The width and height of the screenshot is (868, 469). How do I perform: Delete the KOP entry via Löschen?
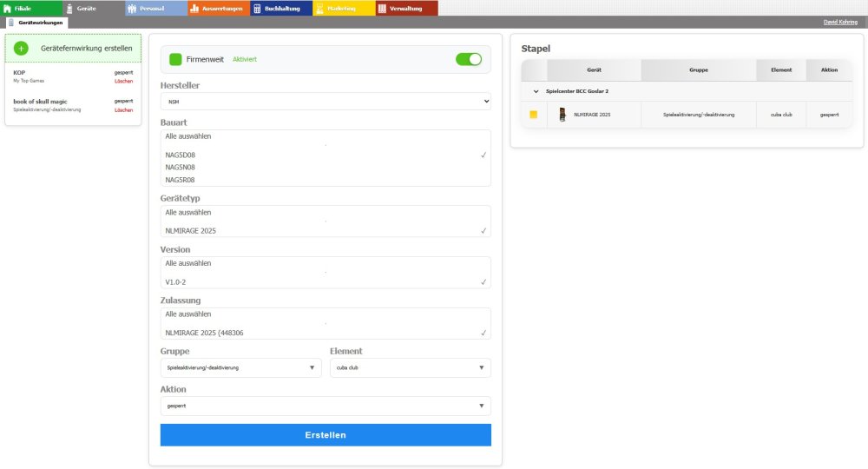pos(123,81)
